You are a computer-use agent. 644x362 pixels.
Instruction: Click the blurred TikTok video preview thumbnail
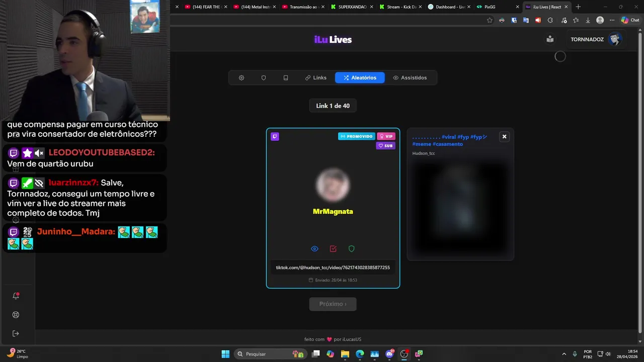[460, 208]
